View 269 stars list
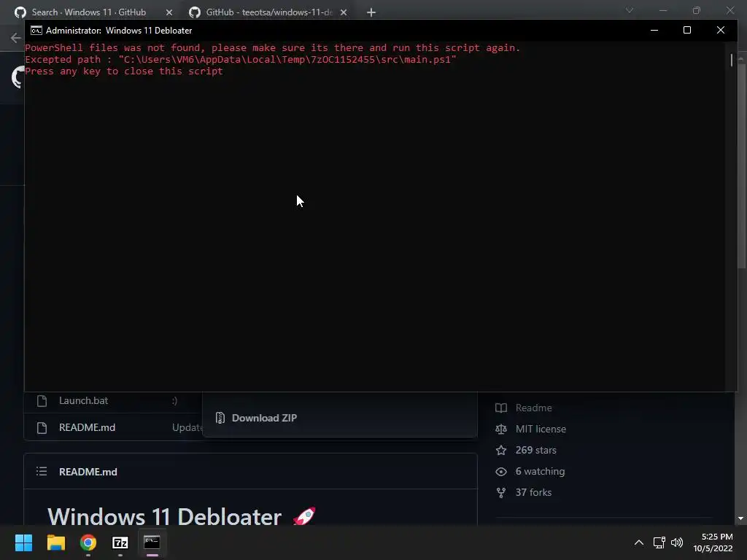The width and height of the screenshot is (747, 560). click(536, 450)
